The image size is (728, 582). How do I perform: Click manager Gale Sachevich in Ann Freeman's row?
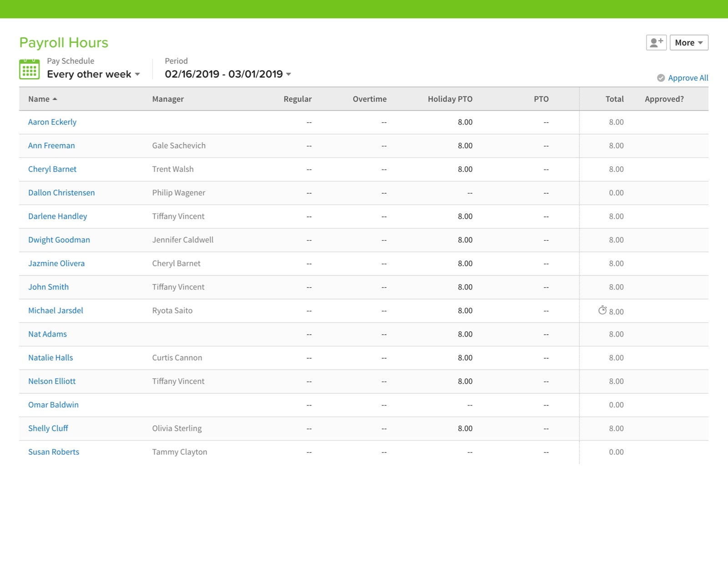[x=179, y=146]
